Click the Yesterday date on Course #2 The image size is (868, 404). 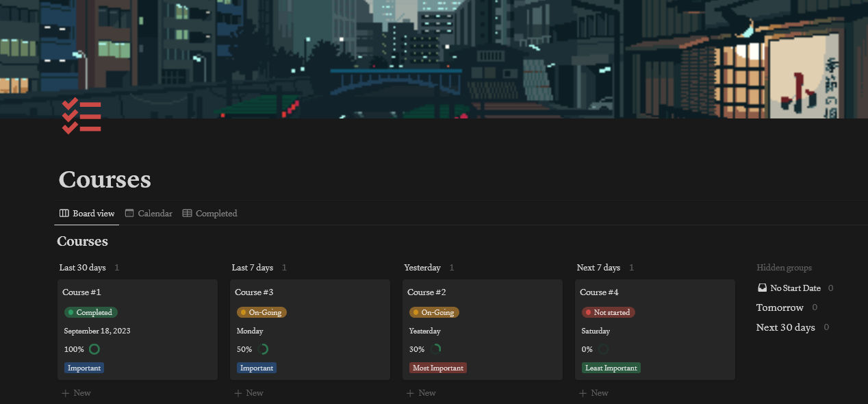[424, 331]
